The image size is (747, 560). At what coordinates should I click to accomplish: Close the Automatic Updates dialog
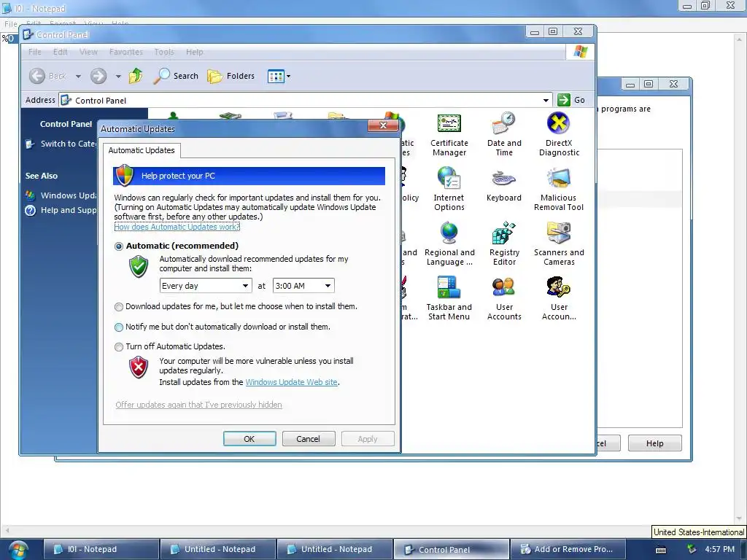(383, 125)
